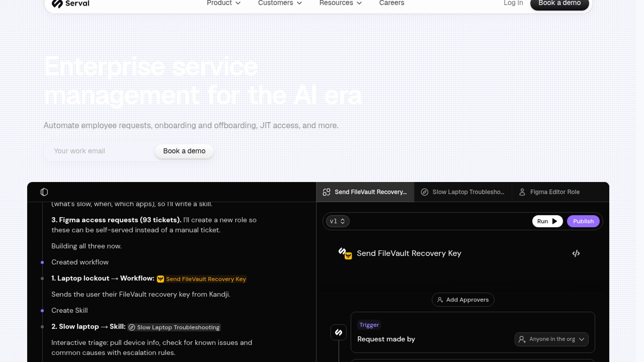The height and width of the screenshot is (362, 644).
Task: Click the sidebar panel icon above the chat
Action: 44,192
